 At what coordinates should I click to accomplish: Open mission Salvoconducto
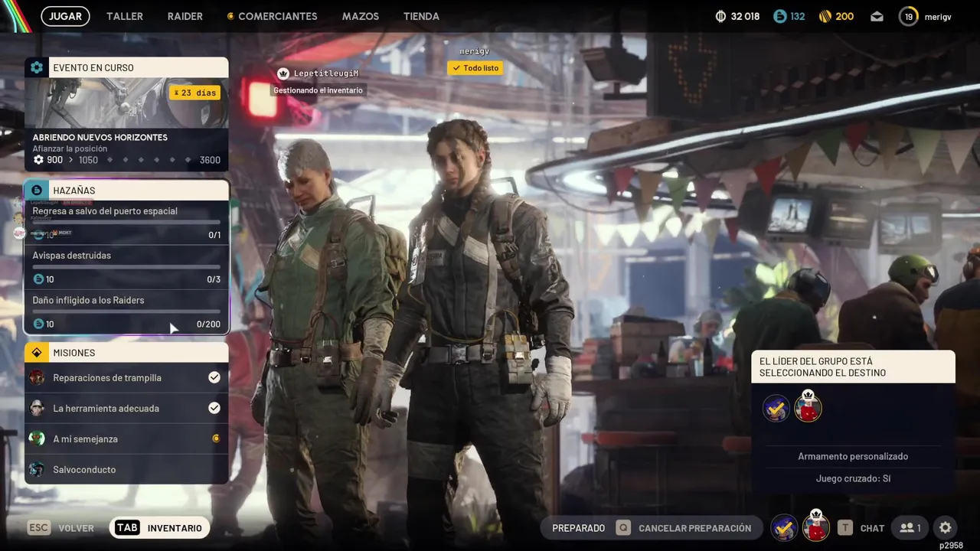[x=126, y=470]
